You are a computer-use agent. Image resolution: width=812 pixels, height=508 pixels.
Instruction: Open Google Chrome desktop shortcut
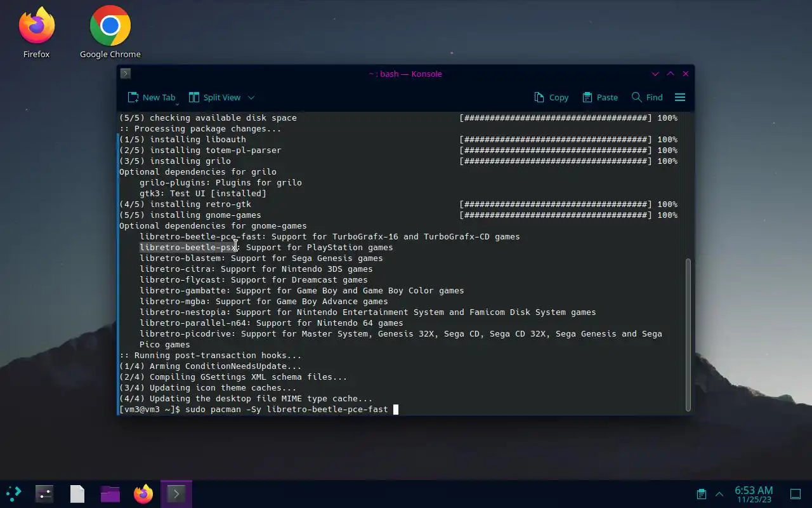click(x=110, y=32)
